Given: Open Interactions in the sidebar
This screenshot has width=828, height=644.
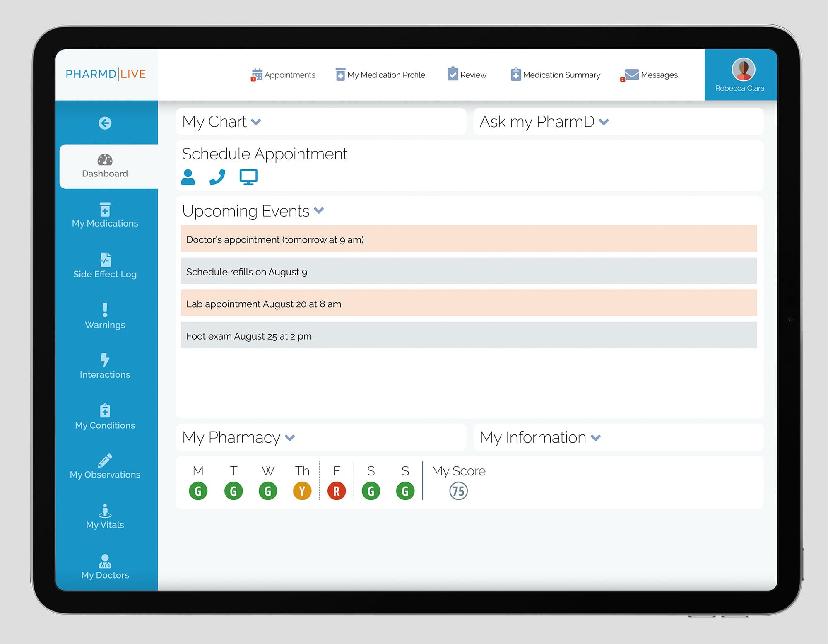Looking at the screenshot, I should pos(105,366).
